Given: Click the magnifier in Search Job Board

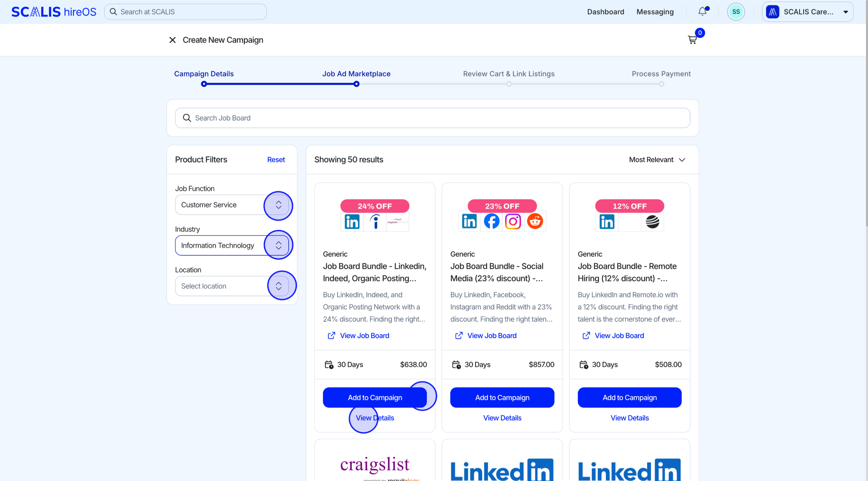Looking at the screenshot, I should coord(187,118).
